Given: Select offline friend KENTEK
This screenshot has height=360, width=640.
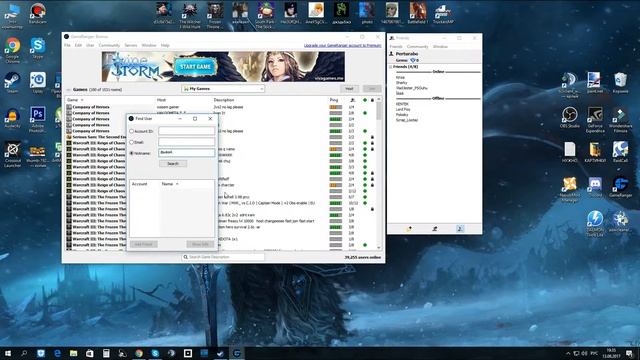Looking at the screenshot, I should [x=402, y=104].
